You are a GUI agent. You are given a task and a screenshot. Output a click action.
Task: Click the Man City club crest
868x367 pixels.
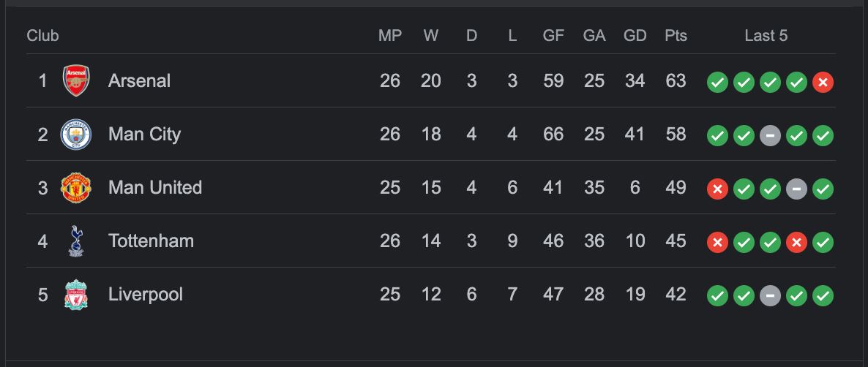76,135
